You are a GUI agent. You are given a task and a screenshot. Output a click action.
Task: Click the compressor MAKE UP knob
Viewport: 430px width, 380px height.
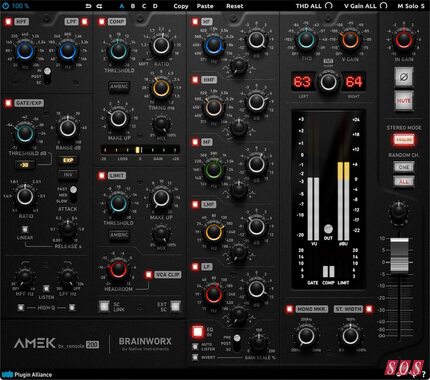(118, 119)
